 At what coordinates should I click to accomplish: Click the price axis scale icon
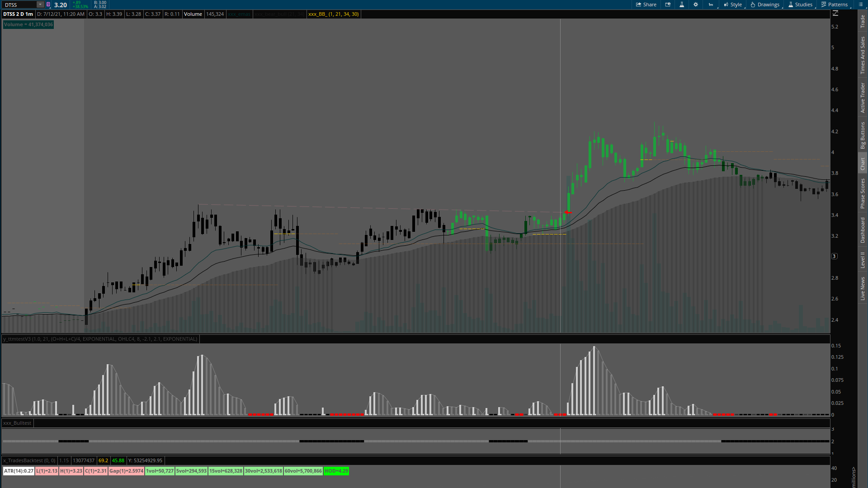click(835, 14)
